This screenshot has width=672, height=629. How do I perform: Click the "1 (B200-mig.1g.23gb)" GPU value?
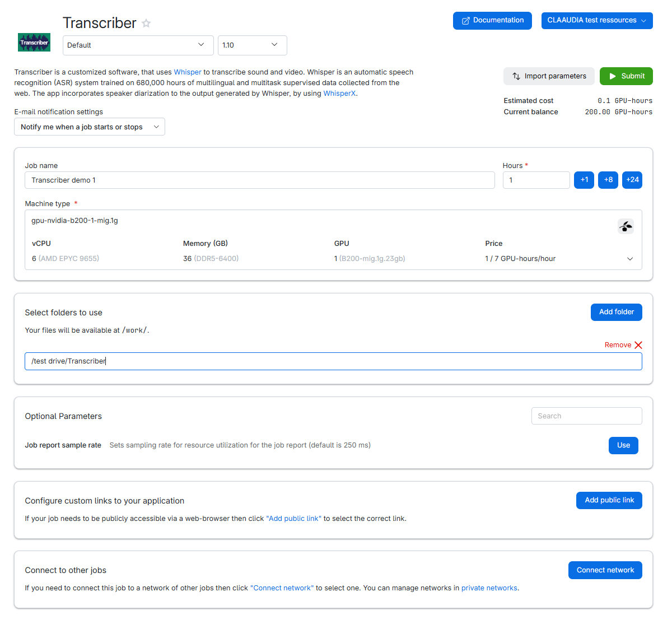pyautogui.click(x=370, y=259)
